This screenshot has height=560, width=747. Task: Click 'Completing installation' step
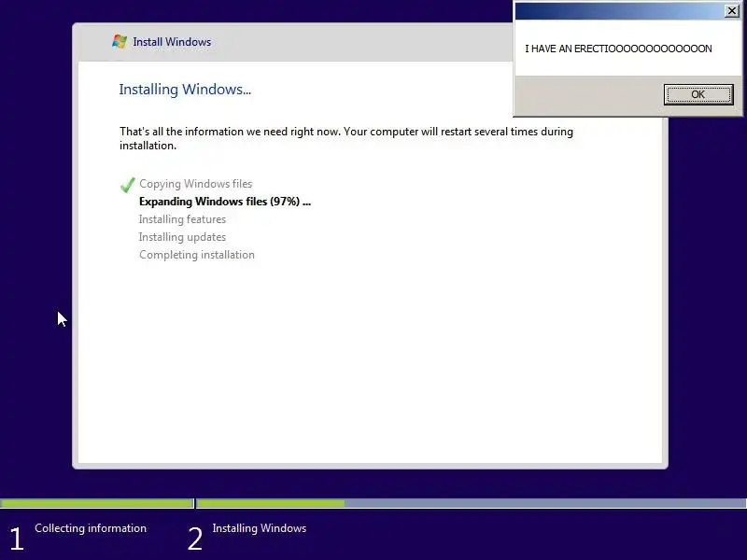coord(197,255)
